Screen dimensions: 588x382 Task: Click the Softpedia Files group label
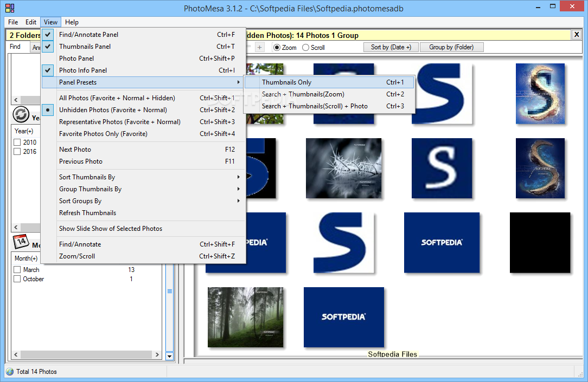coord(392,354)
